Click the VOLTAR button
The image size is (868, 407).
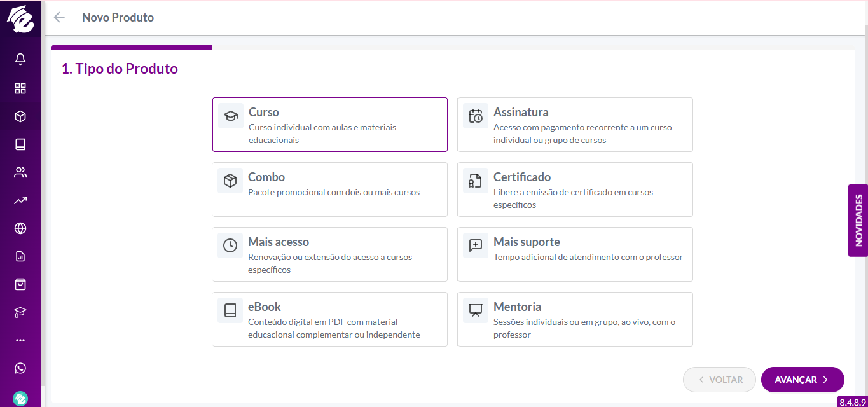719,380
